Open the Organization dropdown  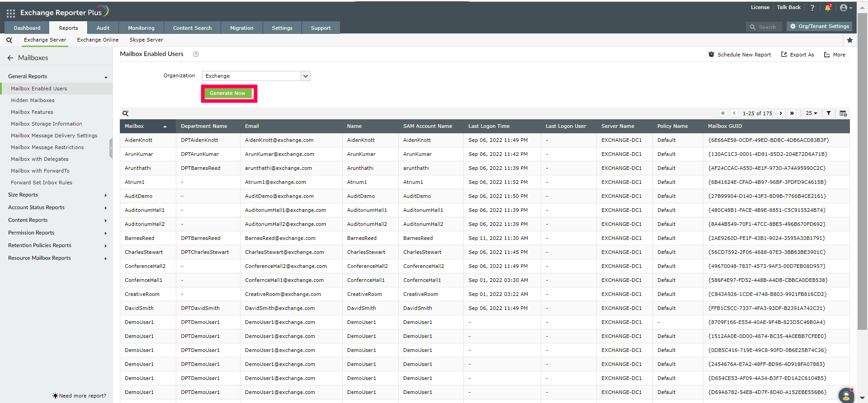tap(256, 76)
